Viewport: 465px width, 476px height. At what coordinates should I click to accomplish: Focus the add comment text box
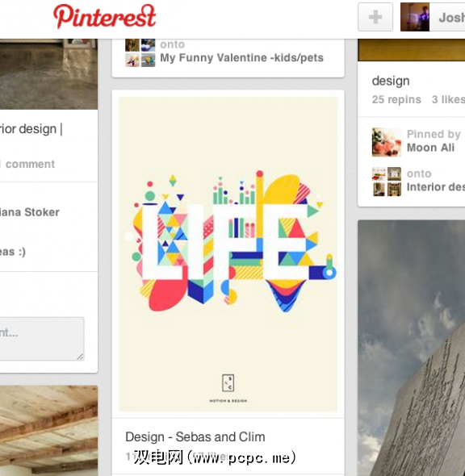(x=42, y=339)
